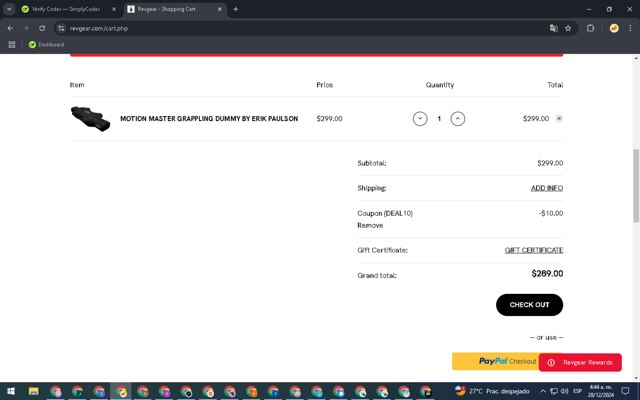Close the Verify Codes SimplyCodes tab
The height and width of the screenshot is (400, 640).
pyautogui.click(x=114, y=9)
